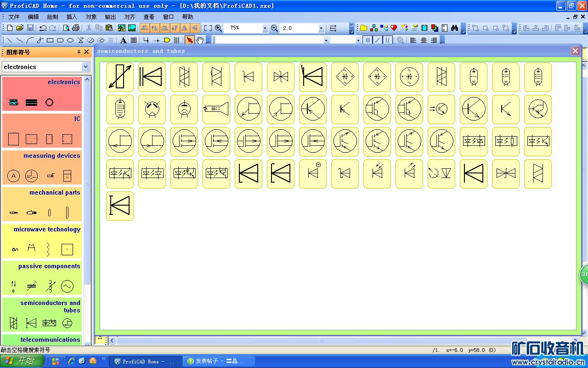The image size is (588, 368).
Task: Open print preview from the toolbar
Action: (66, 28)
